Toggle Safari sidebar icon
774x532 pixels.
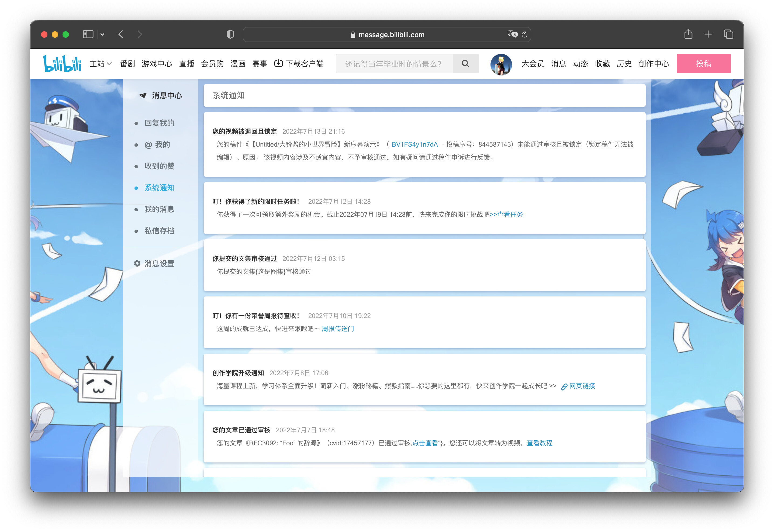tap(88, 34)
